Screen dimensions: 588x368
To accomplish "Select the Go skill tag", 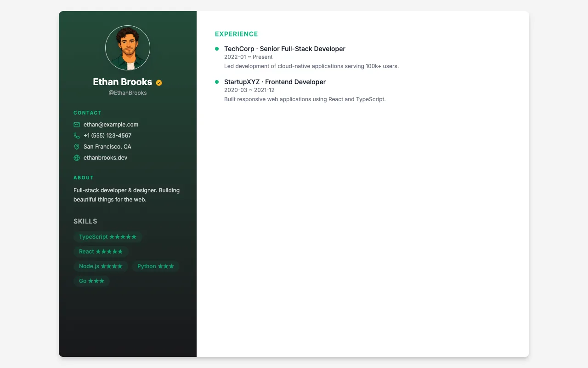I will click(x=92, y=281).
